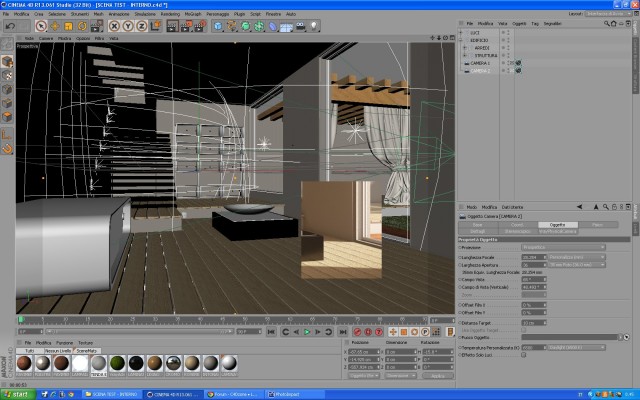Select the green material sphere swatch
640x400 pixels.
(x=118, y=363)
